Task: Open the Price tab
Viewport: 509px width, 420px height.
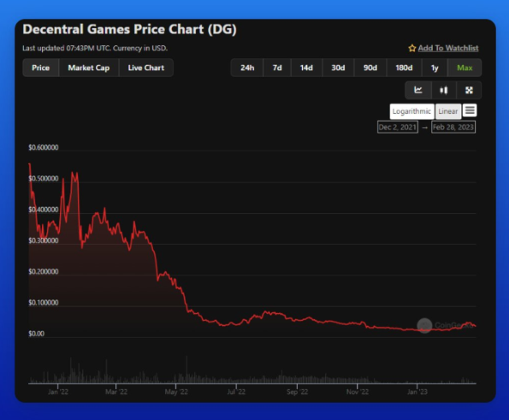Action: (40, 68)
